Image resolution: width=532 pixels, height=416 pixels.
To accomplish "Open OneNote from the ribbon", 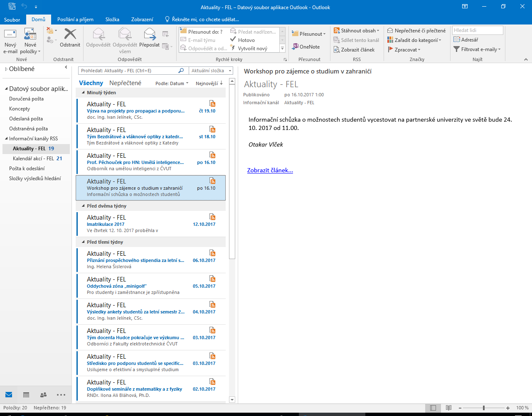I will pyautogui.click(x=305, y=46).
